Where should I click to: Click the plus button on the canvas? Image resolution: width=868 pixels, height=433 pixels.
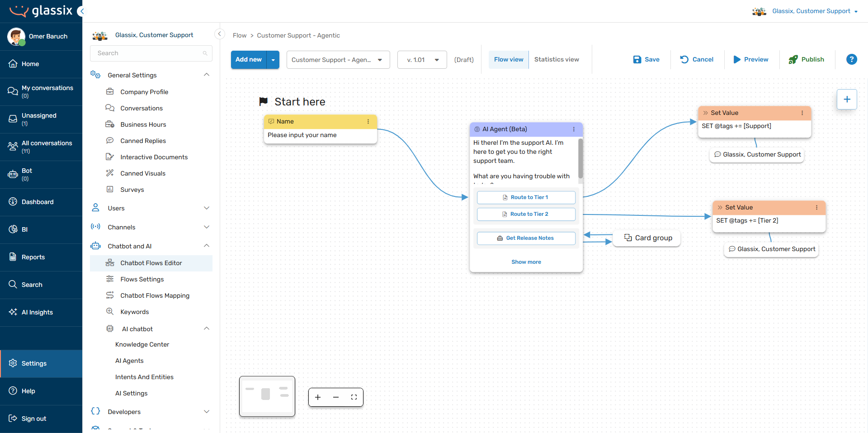pos(847,99)
